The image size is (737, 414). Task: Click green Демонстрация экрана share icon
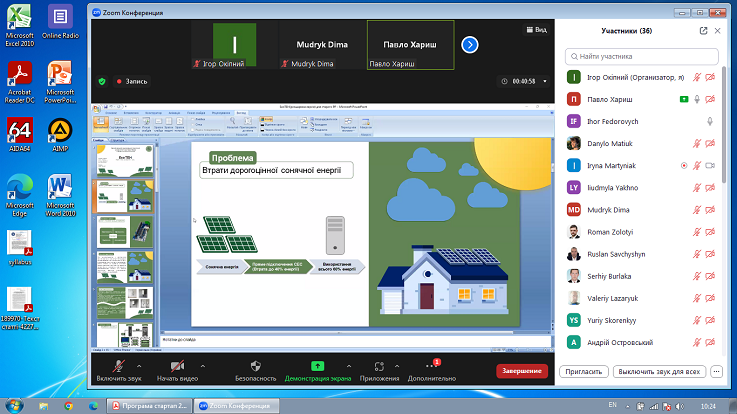pos(318,367)
